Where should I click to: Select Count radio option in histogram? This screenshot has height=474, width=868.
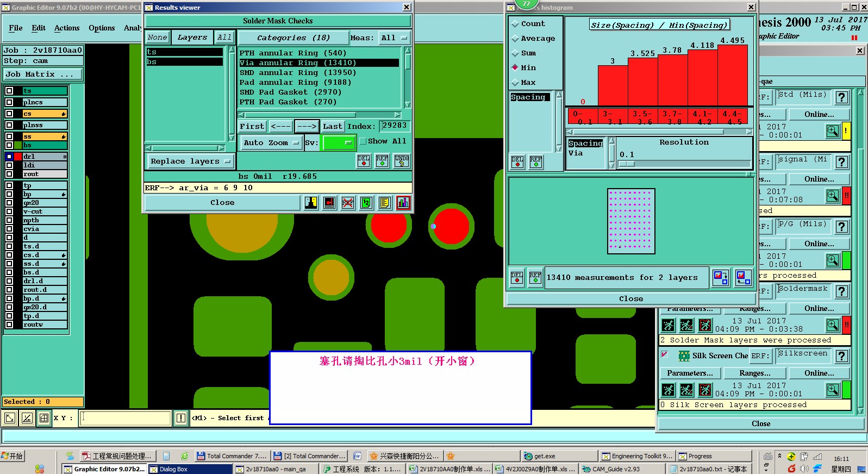tap(515, 24)
